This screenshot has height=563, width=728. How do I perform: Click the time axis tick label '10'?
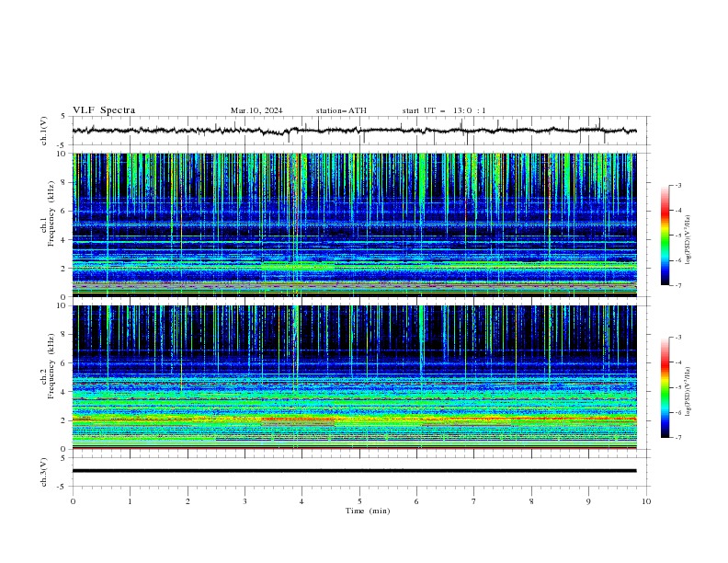[646, 501]
